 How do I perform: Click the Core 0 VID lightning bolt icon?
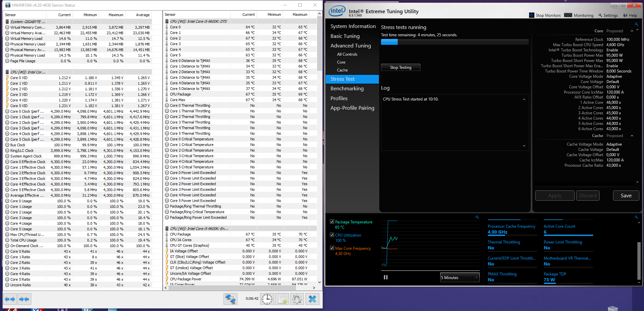(7, 78)
